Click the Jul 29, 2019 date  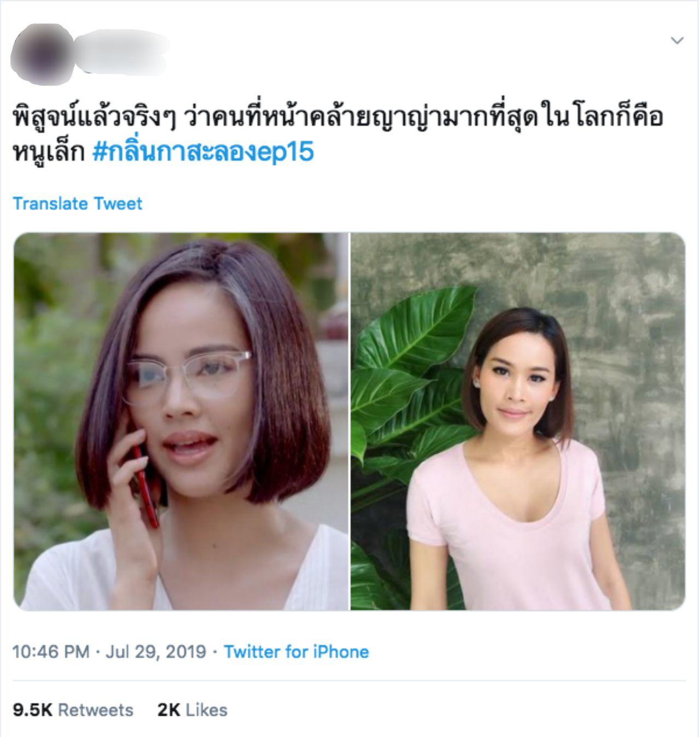[x=155, y=652]
